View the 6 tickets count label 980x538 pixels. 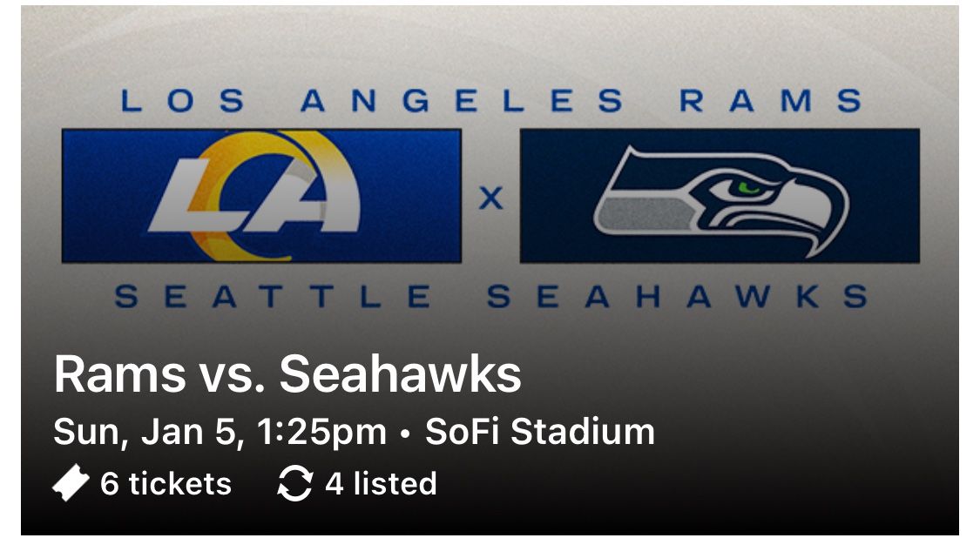pos(166,484)
